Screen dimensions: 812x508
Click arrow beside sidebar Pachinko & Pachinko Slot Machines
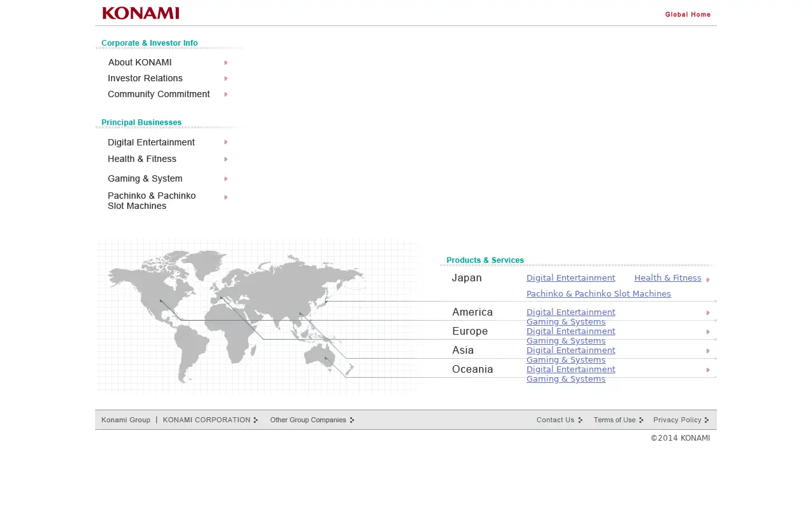point(226,197)
